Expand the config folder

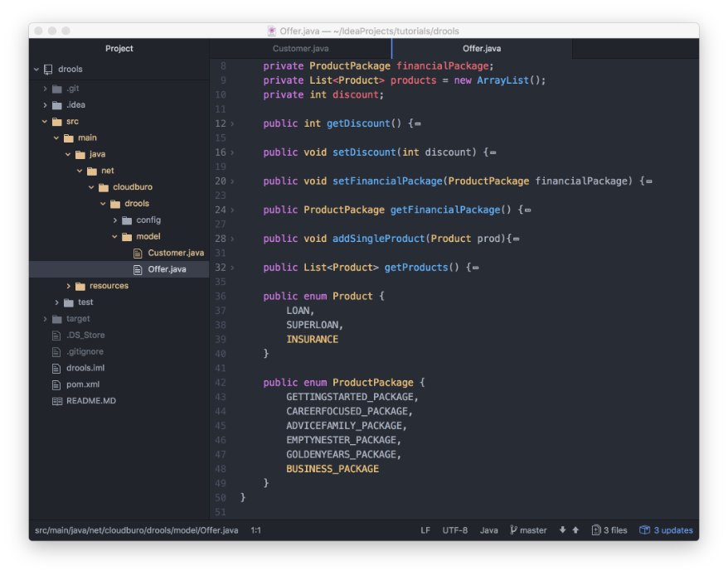coord(115,220)
